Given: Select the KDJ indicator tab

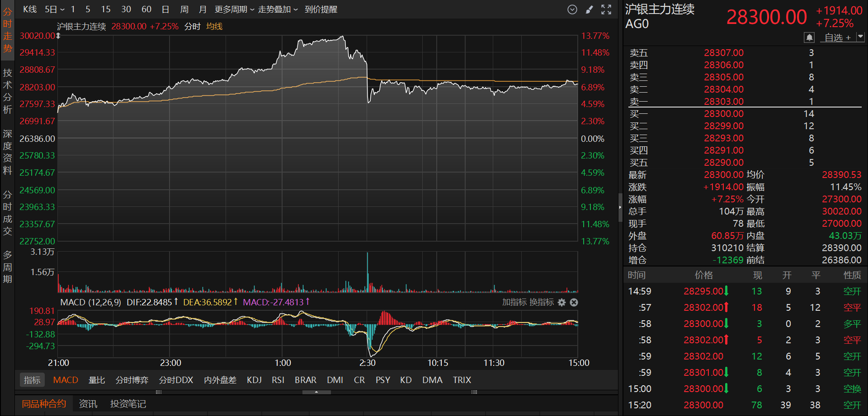Looking at the screenshot, I should pyautogui.click(x=254, y=380).
